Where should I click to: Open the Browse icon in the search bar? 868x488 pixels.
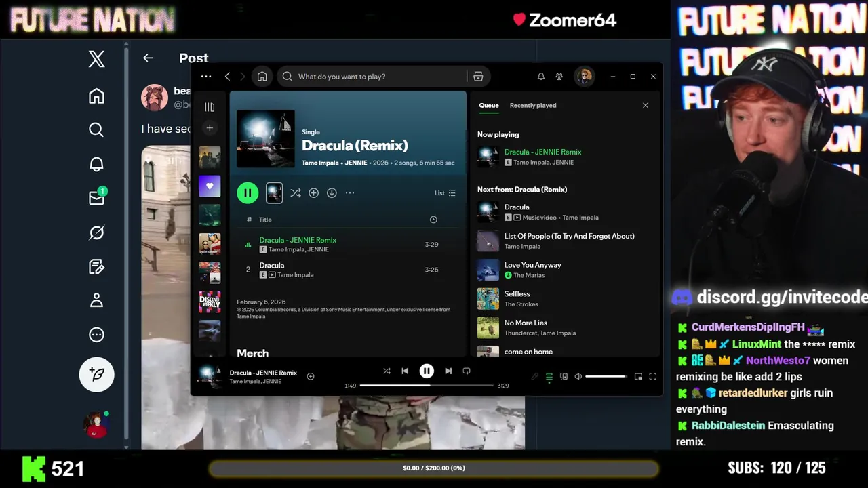tap(478, 77)
